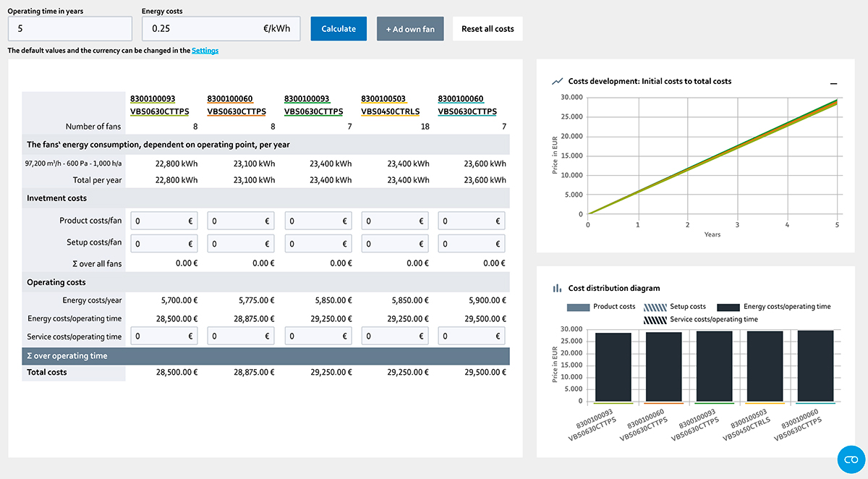Open the round blue chat button
868x479 pixels.
coord(851,459)
